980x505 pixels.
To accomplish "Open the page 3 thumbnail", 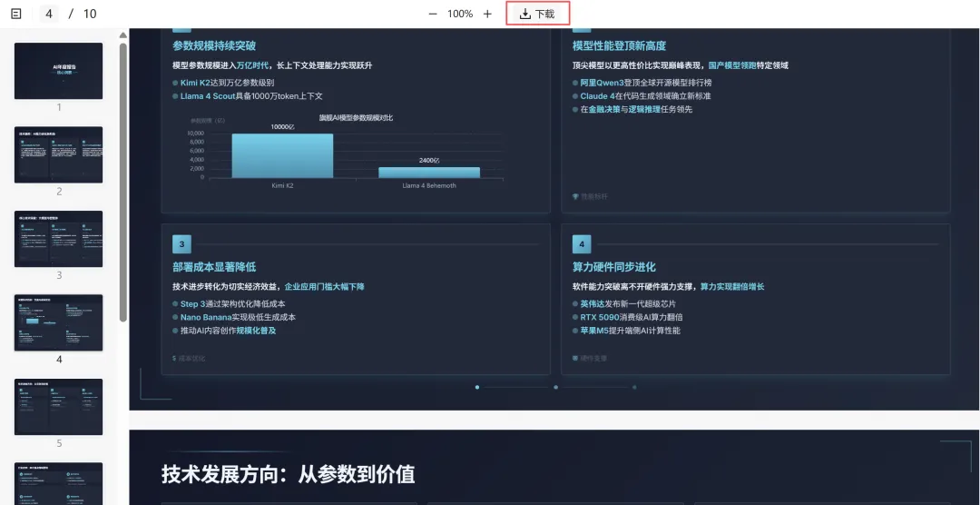I will click(59, 238).
